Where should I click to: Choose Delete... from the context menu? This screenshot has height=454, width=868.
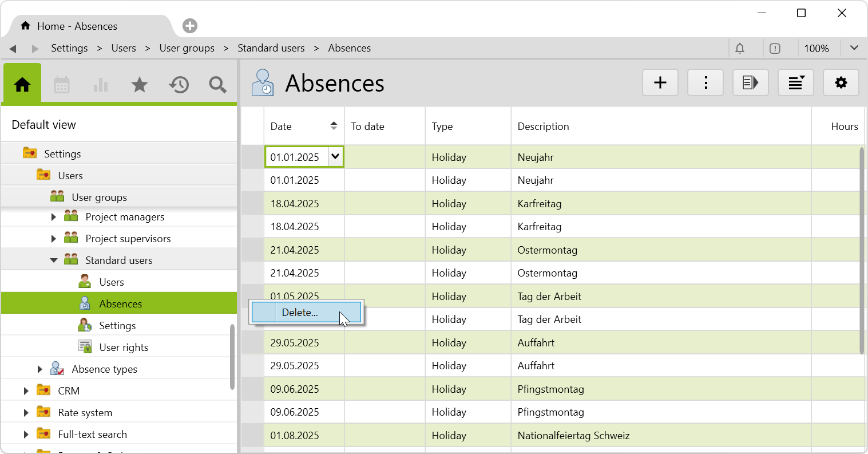coord(300,313)
